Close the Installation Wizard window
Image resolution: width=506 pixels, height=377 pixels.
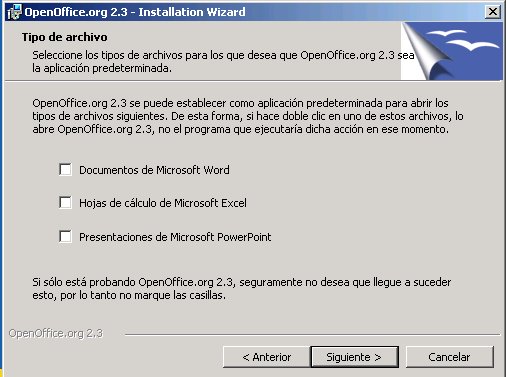click(493, 12)
